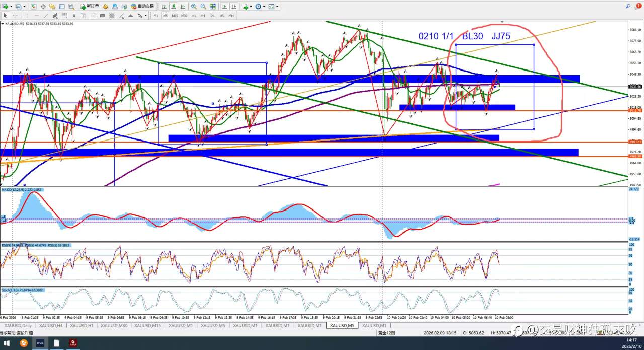Open the Windows Start menu
This screenshot has width=644, height=350.
tap(8, 343)
